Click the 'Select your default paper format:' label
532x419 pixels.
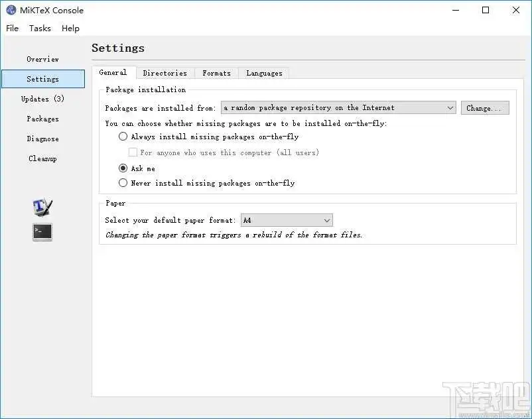pos(170,220)
